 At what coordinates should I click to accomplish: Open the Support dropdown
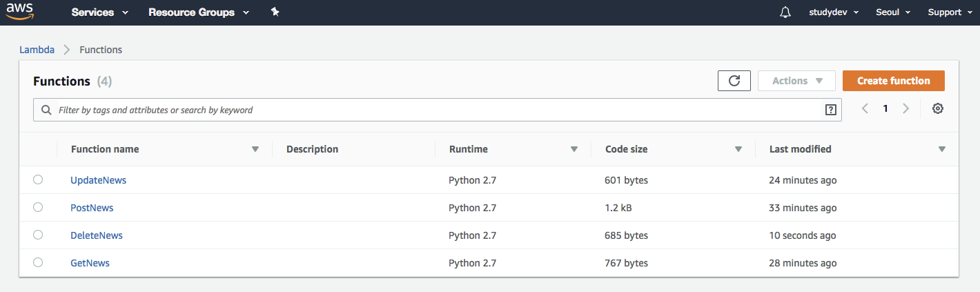950,12
